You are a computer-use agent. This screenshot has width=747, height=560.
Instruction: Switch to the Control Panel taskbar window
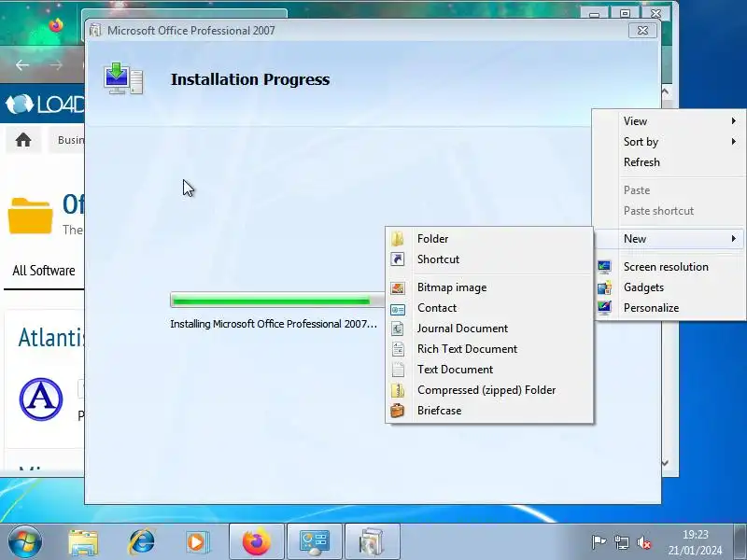coord(314,542)
